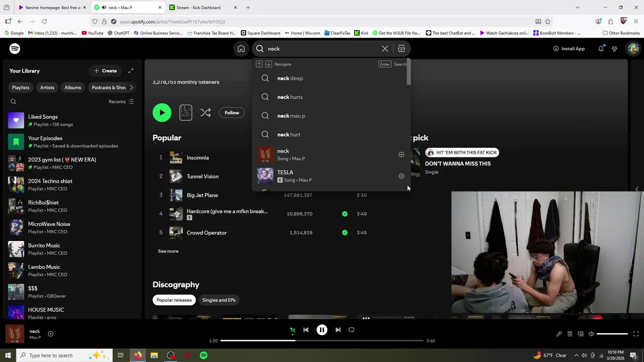Viewport: 644px width, 362px height.
Task: Add now-playing neck to Liked Songs
Action: pyautogui.click(x=50, y=334)
